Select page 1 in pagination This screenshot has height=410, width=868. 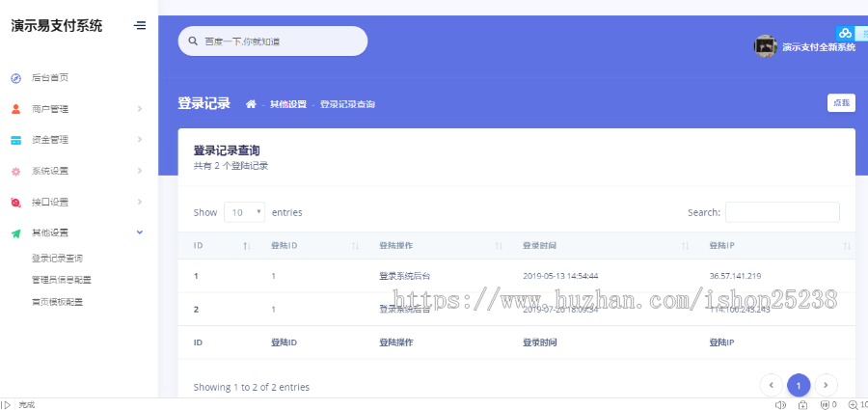tap(799, 385)
